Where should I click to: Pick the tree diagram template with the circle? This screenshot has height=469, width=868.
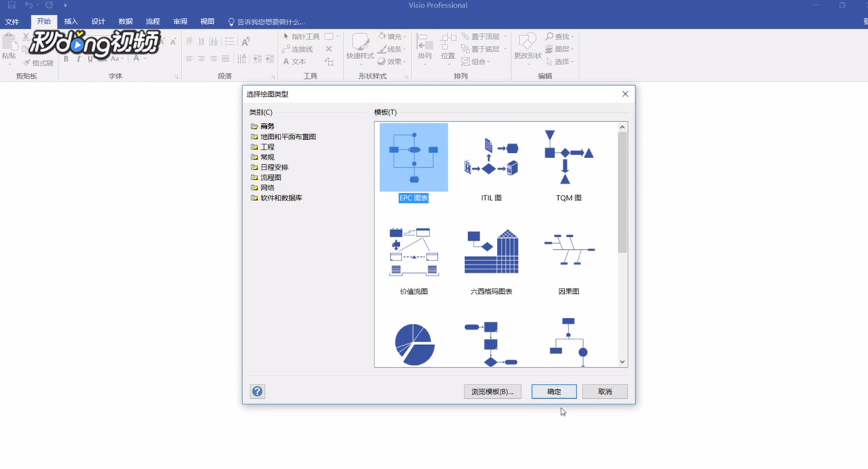pyautogui.click(x=569, y=342)
